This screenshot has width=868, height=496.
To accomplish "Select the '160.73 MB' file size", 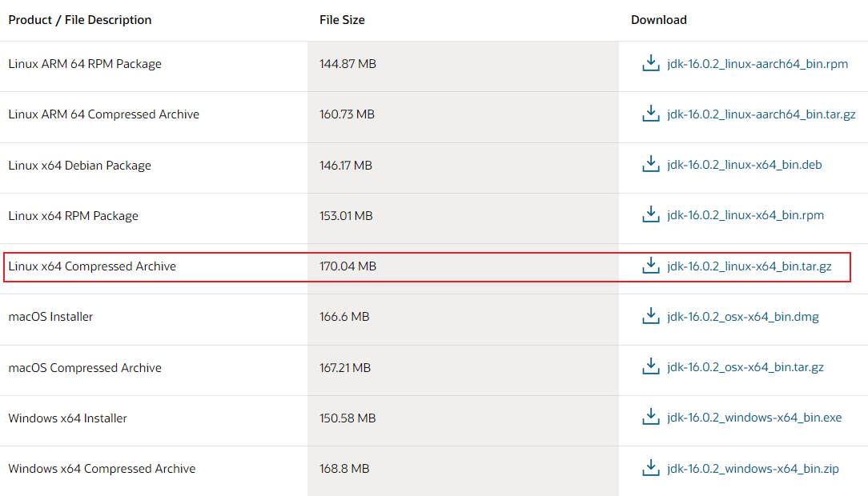I will 347,114.
